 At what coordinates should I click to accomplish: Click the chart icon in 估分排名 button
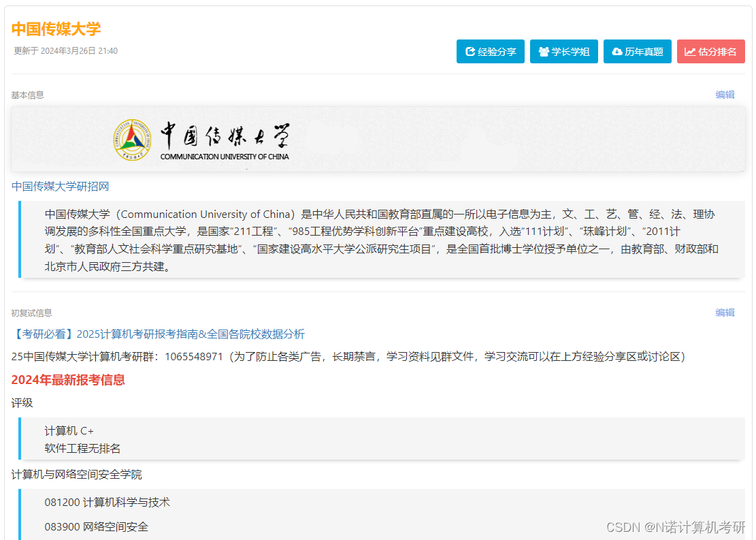[x=691, y=52]
